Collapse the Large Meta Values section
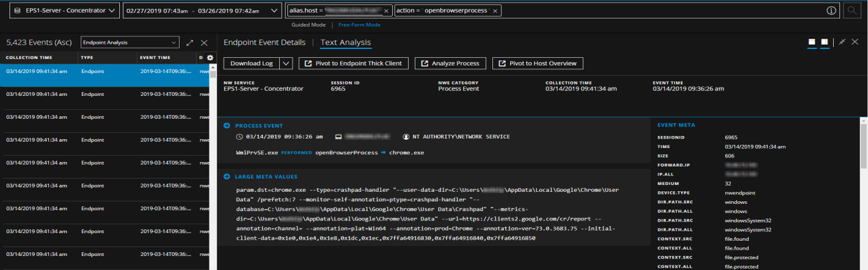This screenshot has width=868, height=270. point(227,177)
